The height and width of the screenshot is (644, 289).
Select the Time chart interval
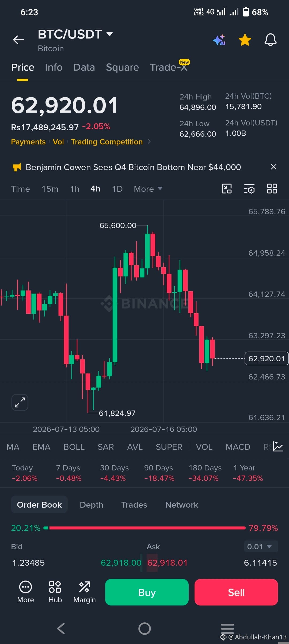[20, 189]
